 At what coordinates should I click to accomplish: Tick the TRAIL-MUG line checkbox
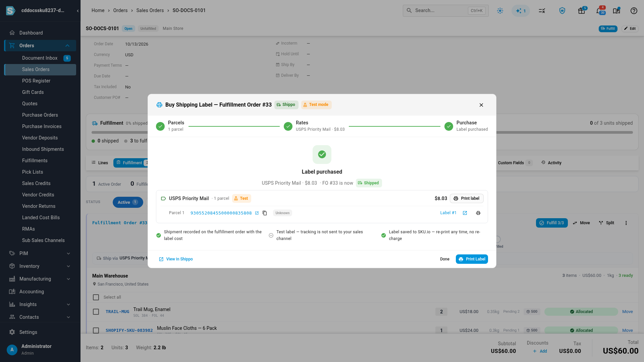click(x=96, y=312)
